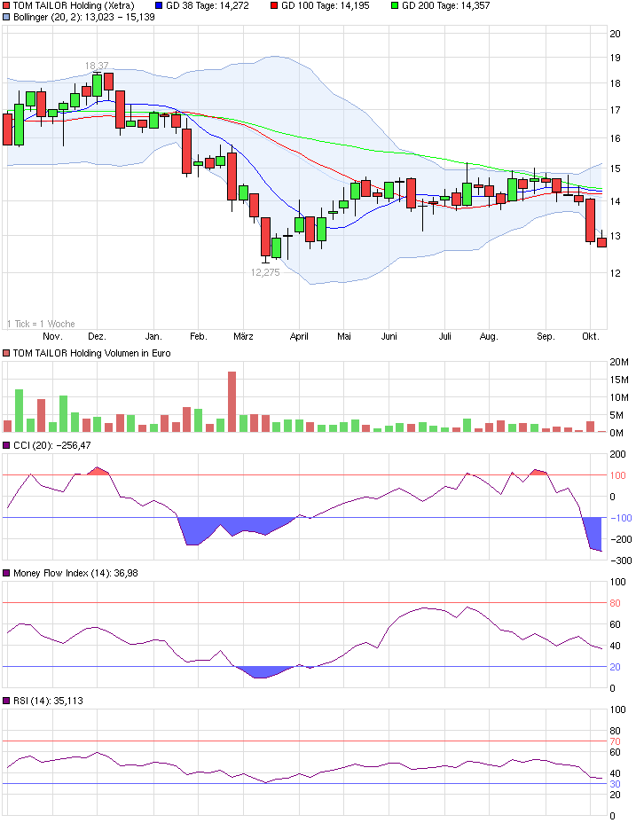
Task: Click the RSI (14): 35,113 title text
Action: [48, 702]
